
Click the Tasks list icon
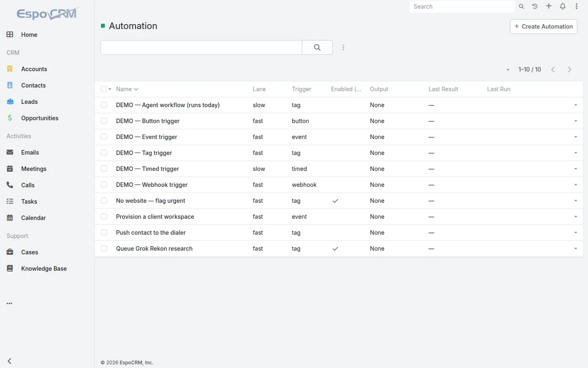coord(10,201)
